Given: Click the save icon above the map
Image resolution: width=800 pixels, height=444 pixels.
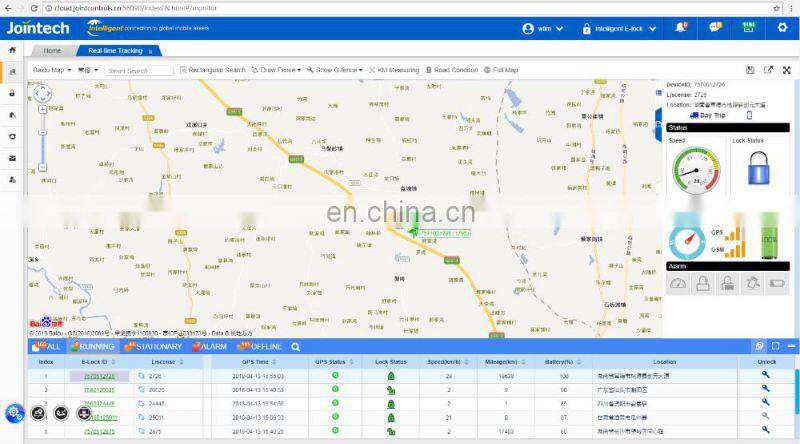Looking at the screenshot, I should click(750, 70).
